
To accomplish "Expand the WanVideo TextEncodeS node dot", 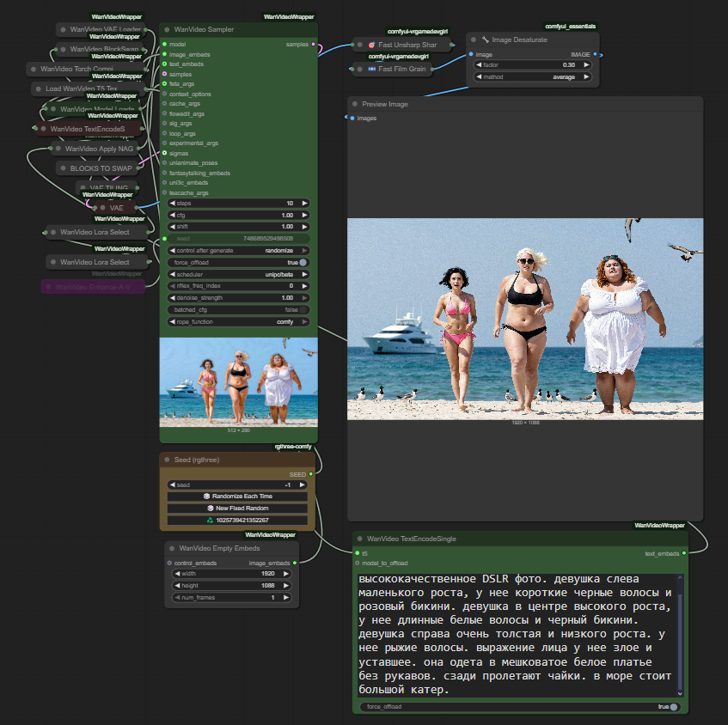I will (43, 129).
